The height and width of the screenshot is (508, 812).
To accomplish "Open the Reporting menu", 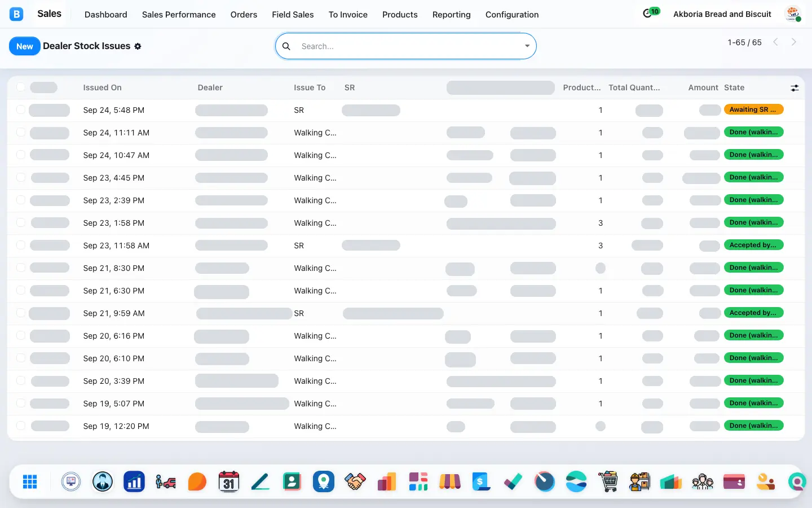I will coord(451,15).
